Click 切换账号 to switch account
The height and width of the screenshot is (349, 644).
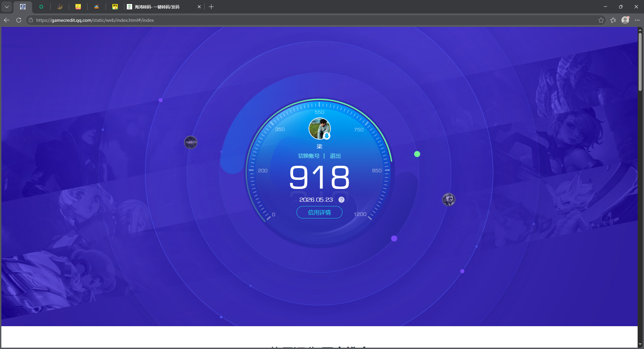[x=309, y=156]
